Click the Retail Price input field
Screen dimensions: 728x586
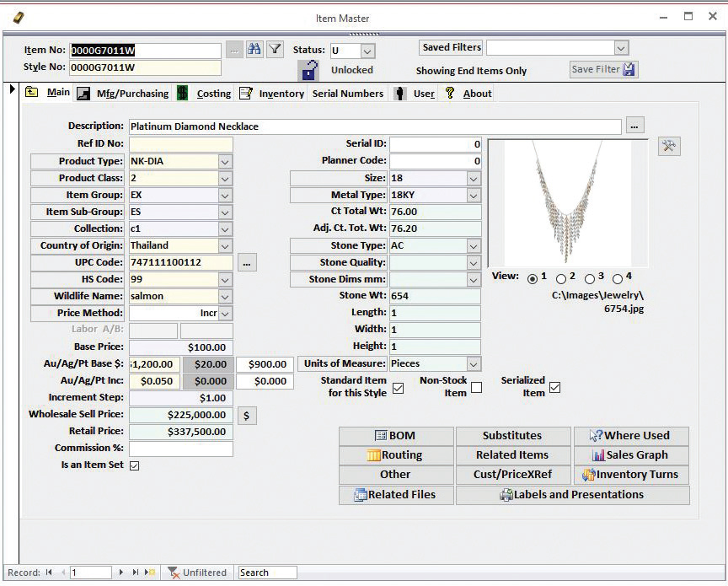181,432
